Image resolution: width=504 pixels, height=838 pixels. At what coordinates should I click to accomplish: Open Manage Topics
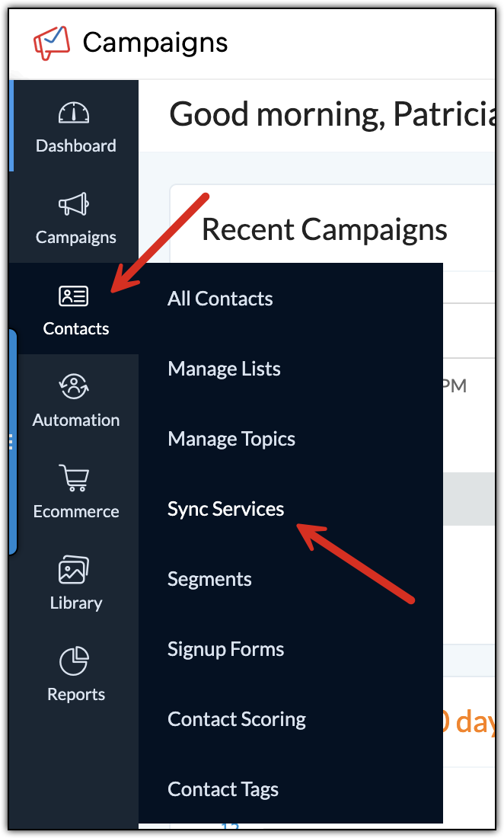point(231,438)
